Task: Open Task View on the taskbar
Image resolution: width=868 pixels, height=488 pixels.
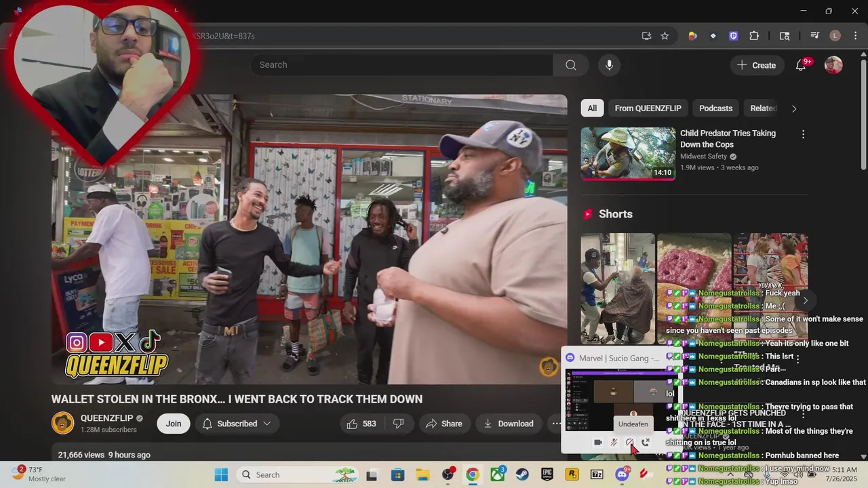Action: [372, 474]
